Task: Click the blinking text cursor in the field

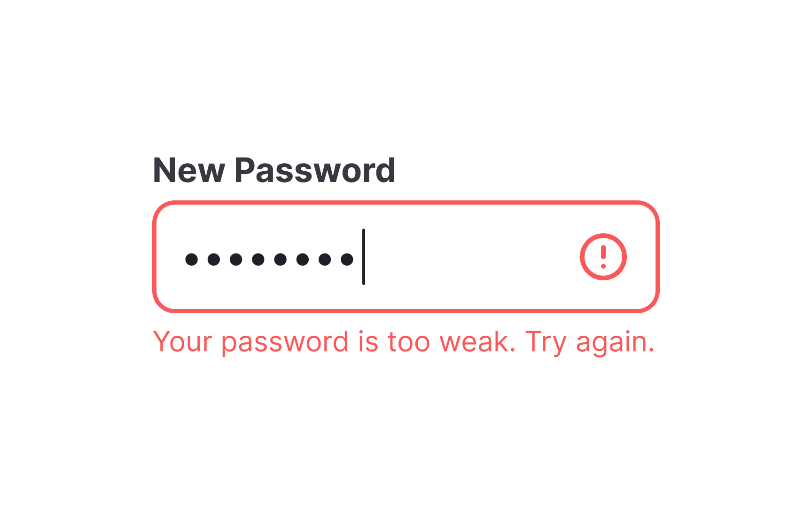Action: [364, 257]
